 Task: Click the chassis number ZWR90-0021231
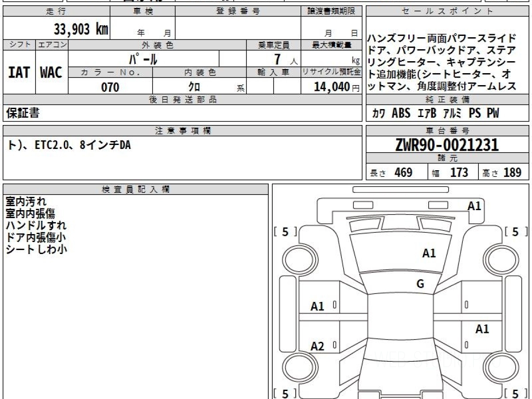point(447,145)
